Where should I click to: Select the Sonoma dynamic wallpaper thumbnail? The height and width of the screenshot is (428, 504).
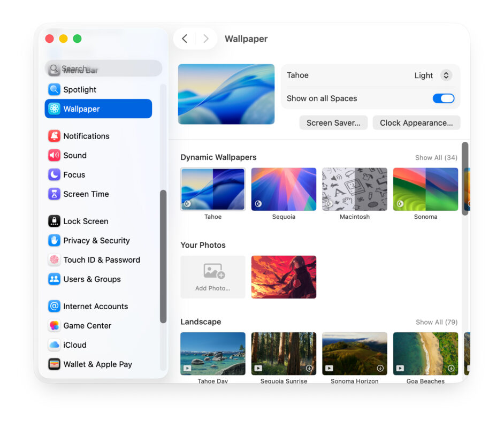[425, 189]
